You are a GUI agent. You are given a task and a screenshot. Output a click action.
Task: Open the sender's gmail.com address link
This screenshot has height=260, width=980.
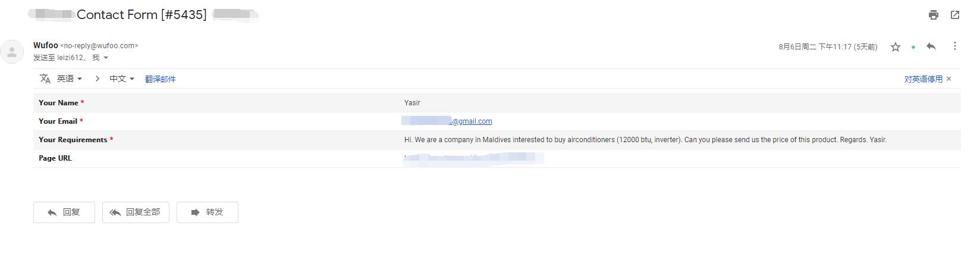447,121
